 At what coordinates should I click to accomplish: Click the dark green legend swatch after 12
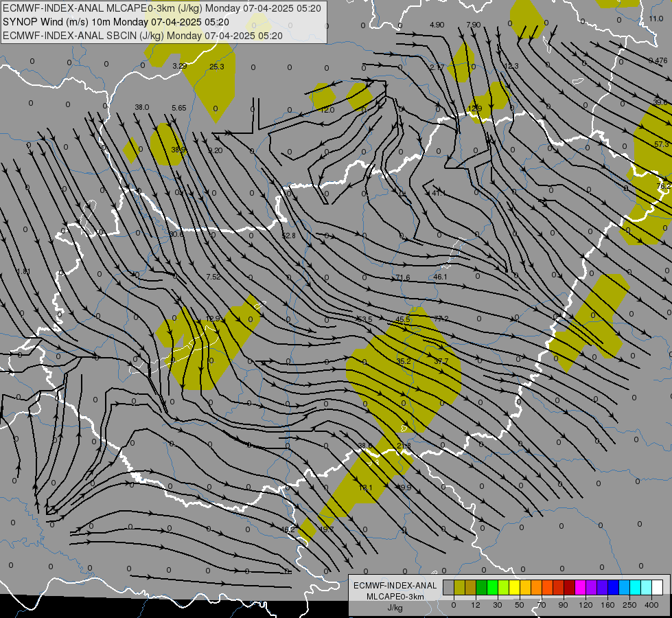(481, 588)
